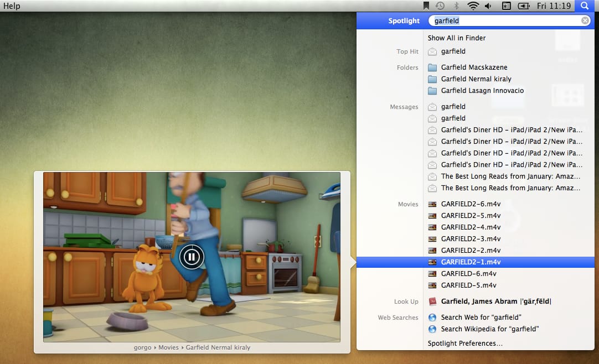The width and height of the screenshot is (599, 364).
Task: Click the bookmark icon in menu bar
Action: (x=426, y=6)
